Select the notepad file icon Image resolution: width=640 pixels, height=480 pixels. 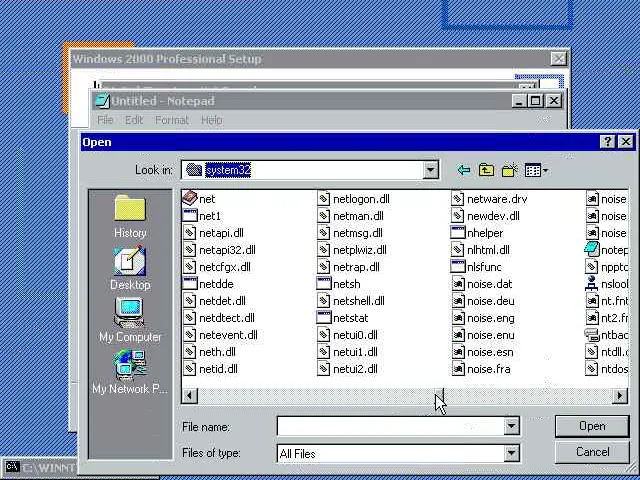[592, 250]
